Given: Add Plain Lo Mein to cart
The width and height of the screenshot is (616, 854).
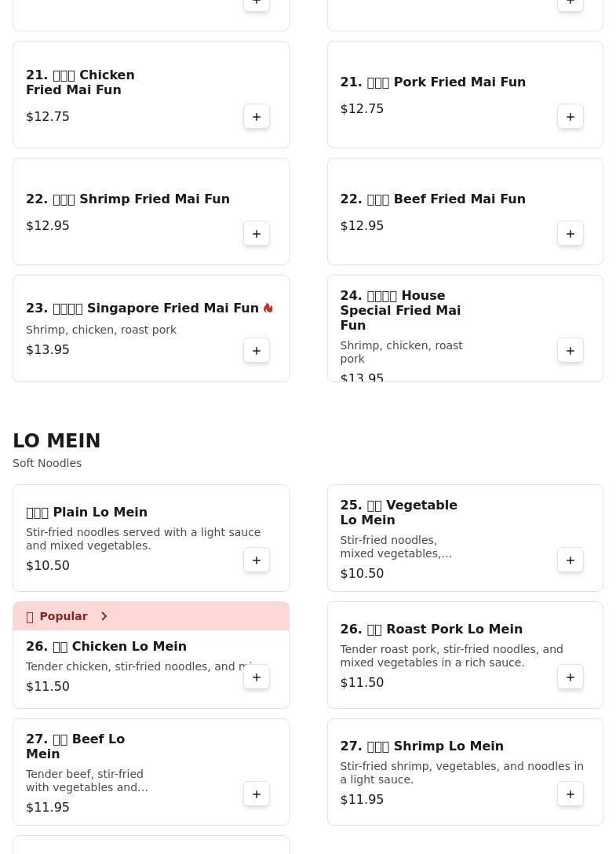Looking at the screenshot, I should (x=257, y=560).
